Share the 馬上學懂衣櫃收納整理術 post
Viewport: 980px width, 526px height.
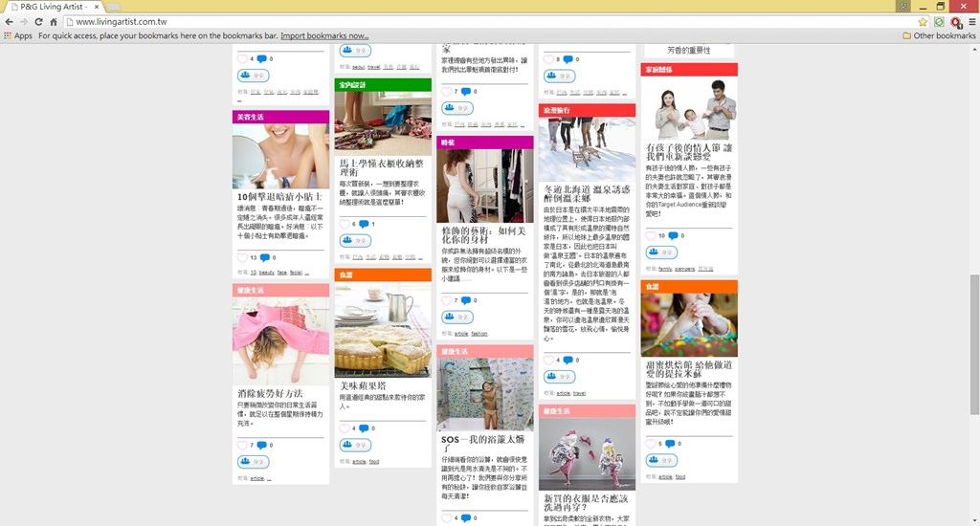pos(355,240)
